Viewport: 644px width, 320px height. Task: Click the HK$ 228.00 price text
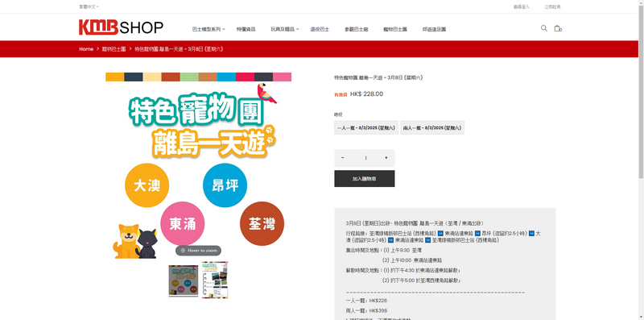366,94
